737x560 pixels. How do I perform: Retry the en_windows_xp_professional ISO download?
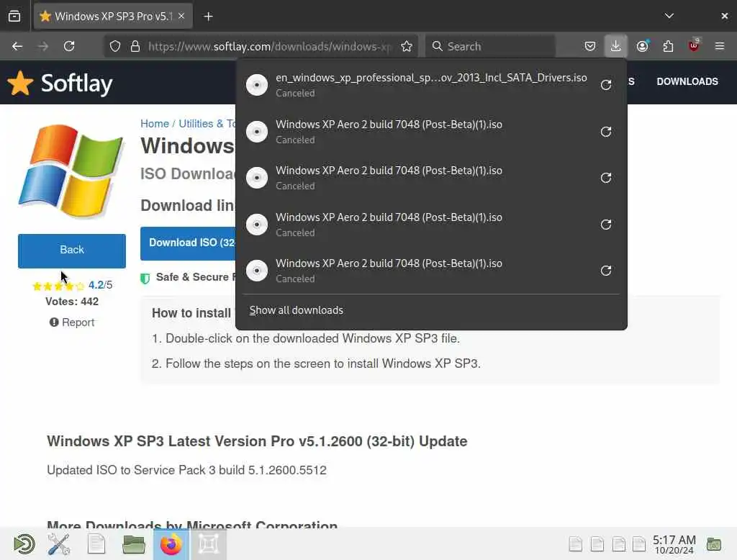click(606, 85)
